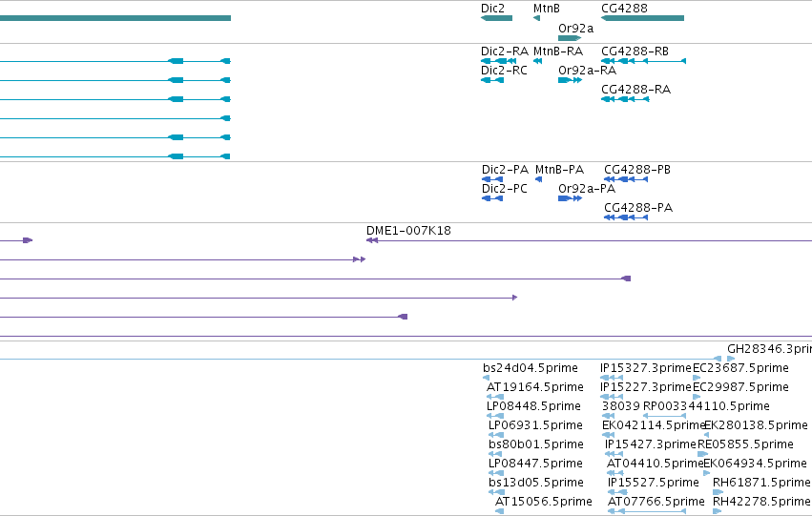Click the LP08448.5prime EST label
812x516 pixels.
click(533, 406)
